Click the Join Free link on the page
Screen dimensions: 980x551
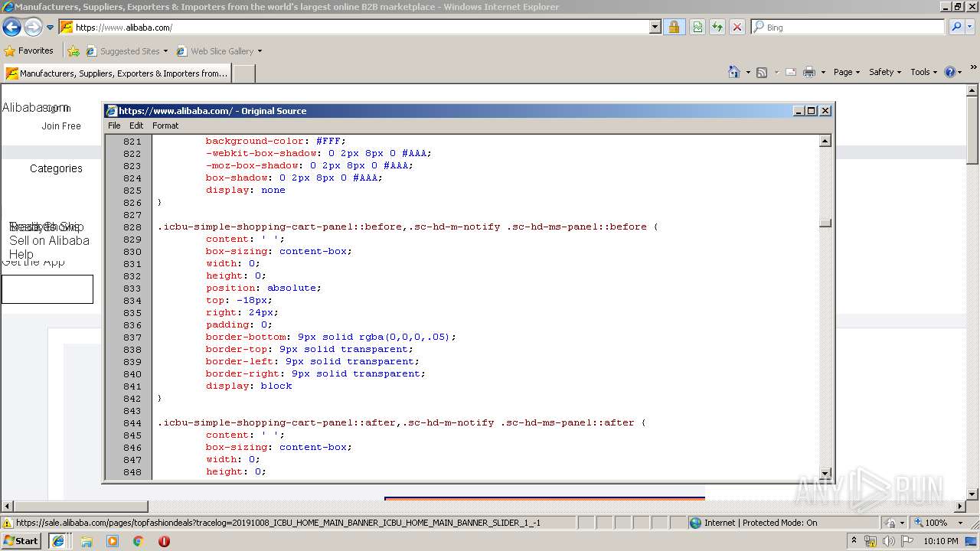(x=61, y=126)
